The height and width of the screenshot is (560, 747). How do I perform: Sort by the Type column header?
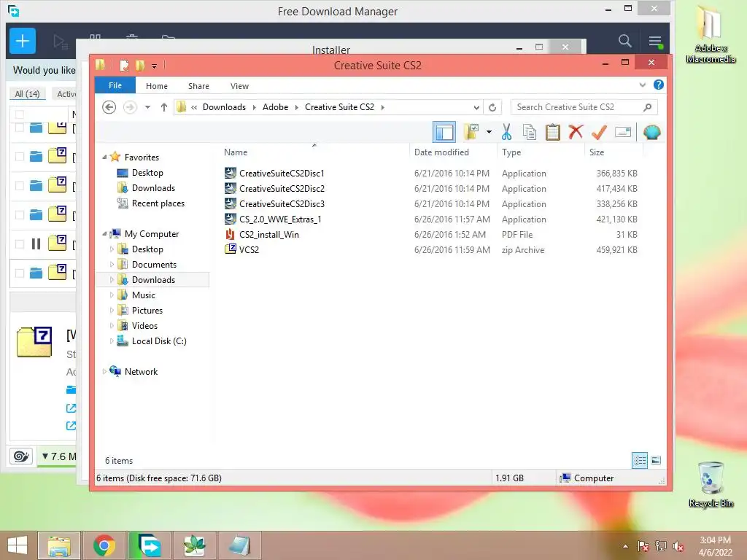click(x=541, y=152)
